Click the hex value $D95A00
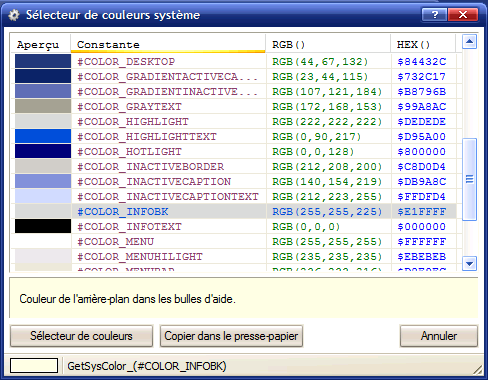The image size is (488, 380). (421, 137)
